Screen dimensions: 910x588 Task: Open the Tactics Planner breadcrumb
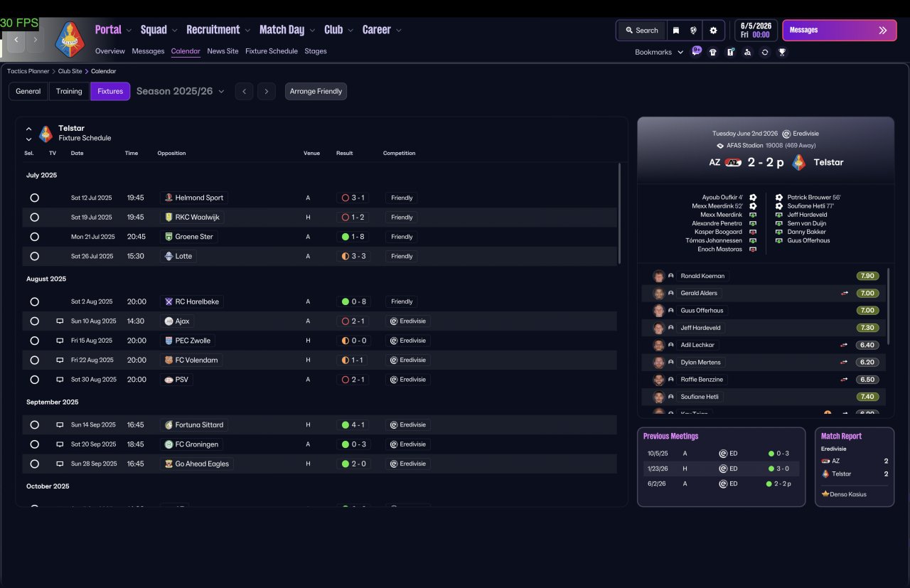coord(28,71)
